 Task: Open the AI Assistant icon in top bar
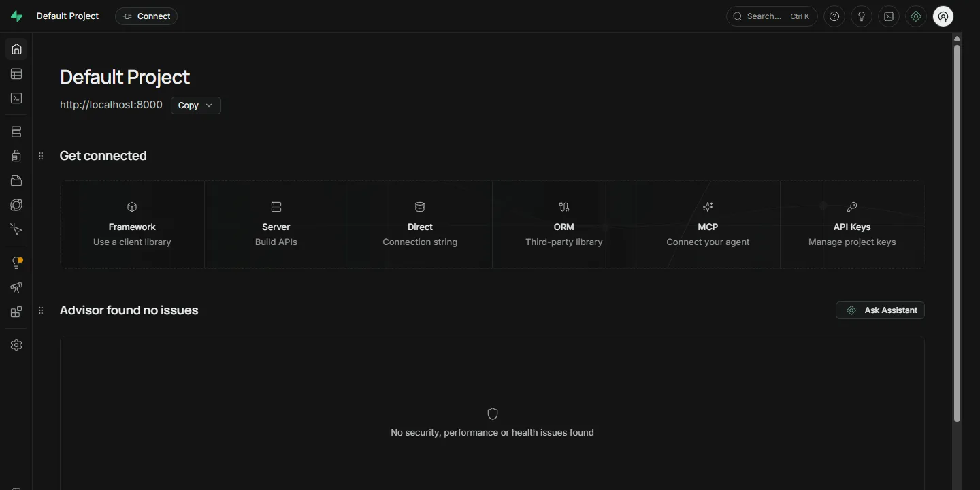916,16
